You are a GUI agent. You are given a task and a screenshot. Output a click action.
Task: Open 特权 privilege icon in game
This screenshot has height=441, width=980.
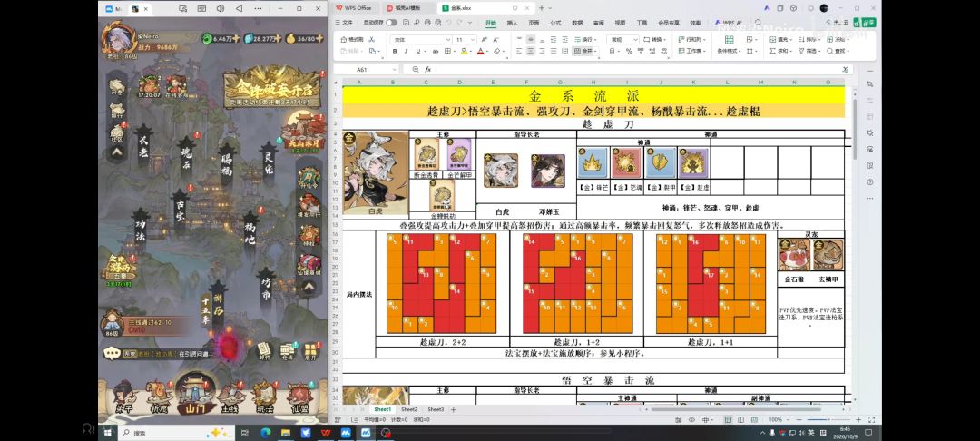click(x=309, y=236)
